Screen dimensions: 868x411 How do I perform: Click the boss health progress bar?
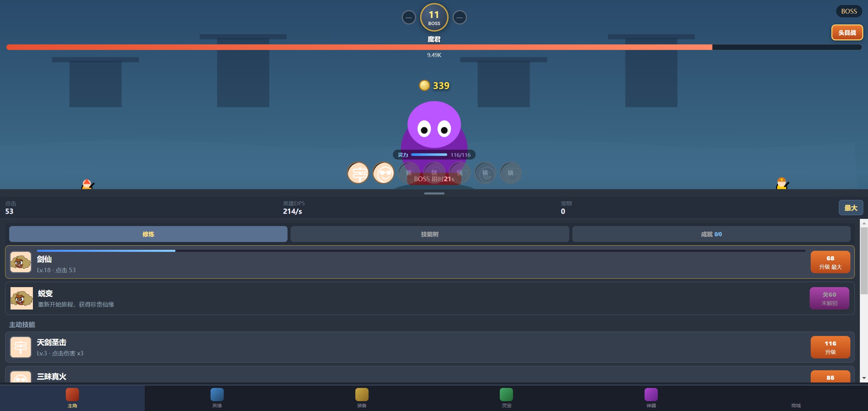click(x=434, y=47)
